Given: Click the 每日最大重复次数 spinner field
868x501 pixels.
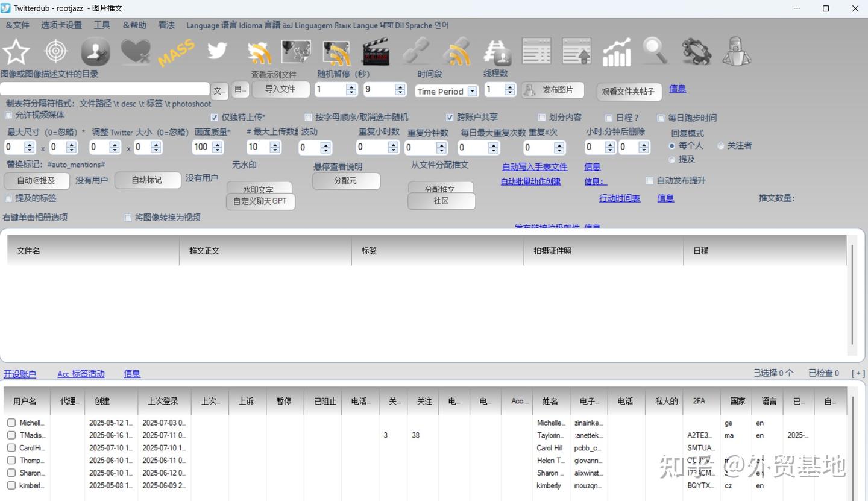Looking at the screenshot, I should (478, 147).
